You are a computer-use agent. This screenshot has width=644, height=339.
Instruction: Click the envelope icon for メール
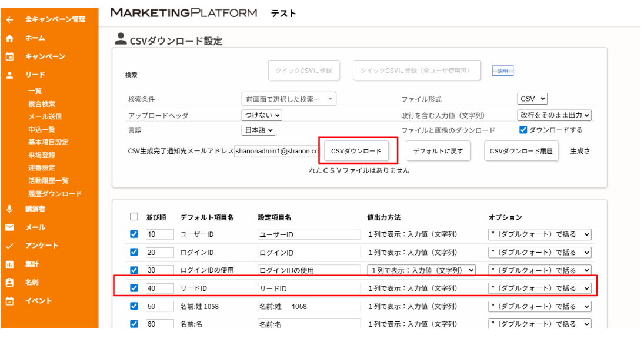pos(10,227)
